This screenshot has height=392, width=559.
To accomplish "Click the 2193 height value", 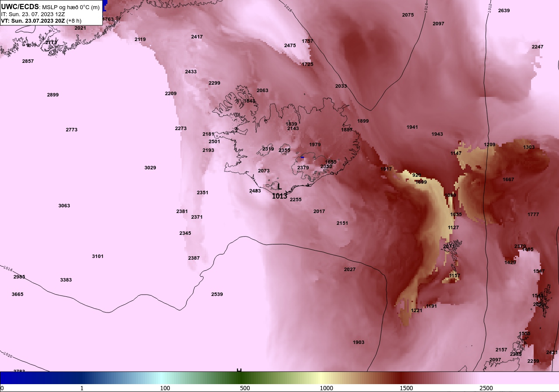I will [x=208, y=150].
